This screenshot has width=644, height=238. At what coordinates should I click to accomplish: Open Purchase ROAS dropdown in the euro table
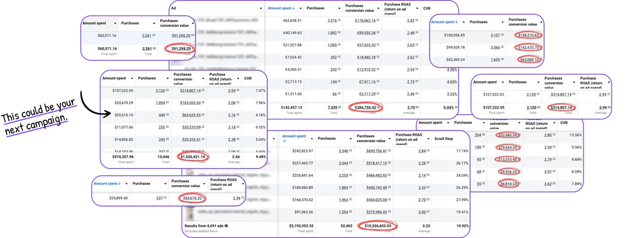418,8
